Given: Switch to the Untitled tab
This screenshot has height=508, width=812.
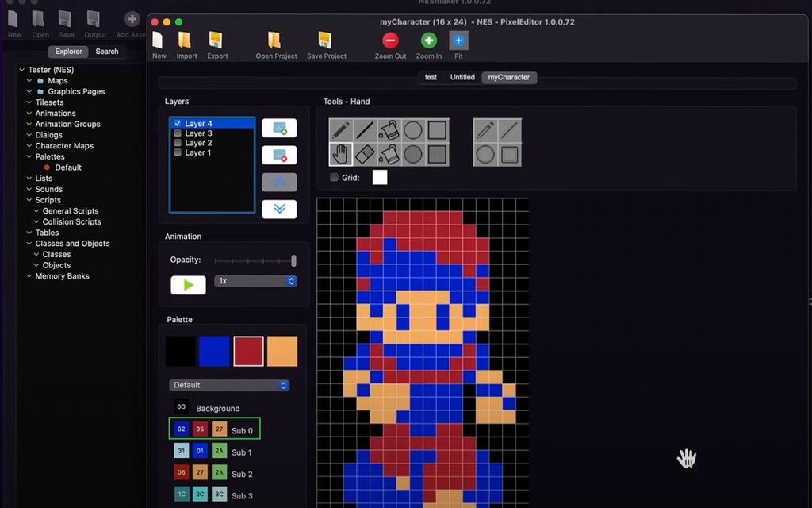Looking at the screenshot, I should (462, 77).
